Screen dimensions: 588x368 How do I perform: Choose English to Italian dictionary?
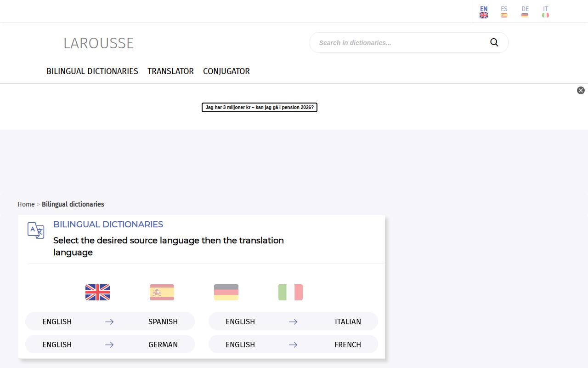tap(293, 322)
